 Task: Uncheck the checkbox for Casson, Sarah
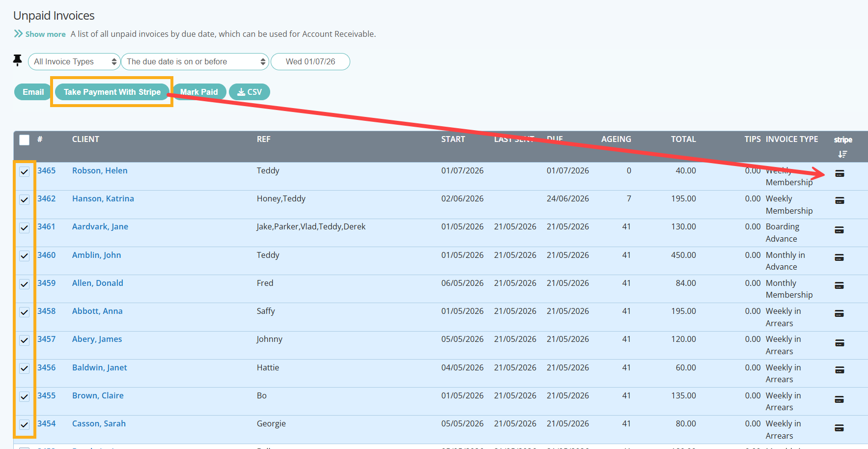24,424
